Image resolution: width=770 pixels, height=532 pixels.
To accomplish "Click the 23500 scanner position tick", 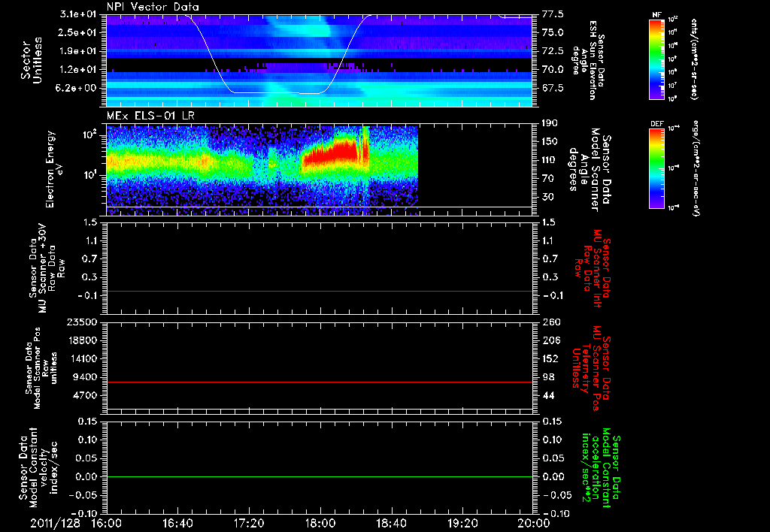I will 83,322.
